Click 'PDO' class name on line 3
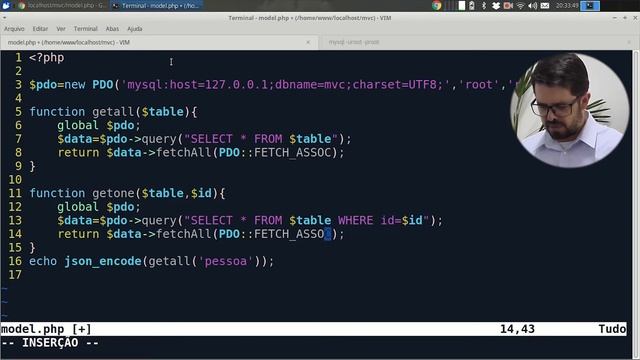Viewport: 640px width, 360px height. (102, 84)
